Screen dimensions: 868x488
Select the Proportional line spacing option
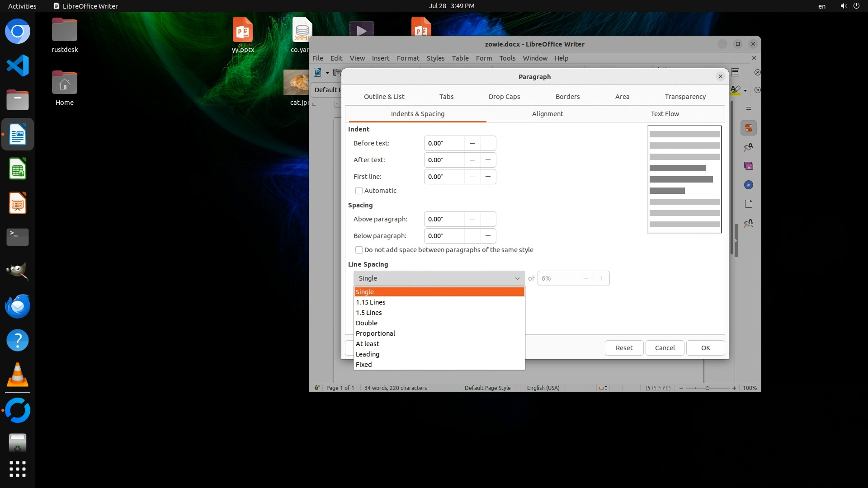click(x=375, y=333)
